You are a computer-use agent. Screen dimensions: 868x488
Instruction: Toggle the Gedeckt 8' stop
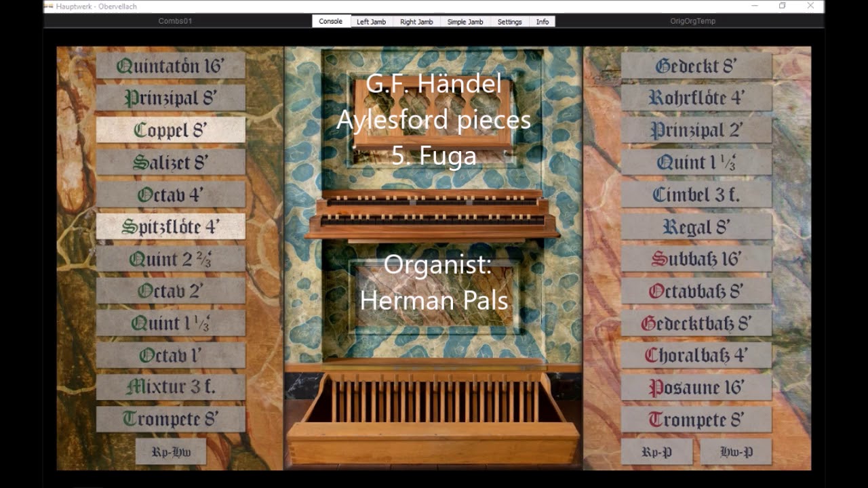[696, 66]
